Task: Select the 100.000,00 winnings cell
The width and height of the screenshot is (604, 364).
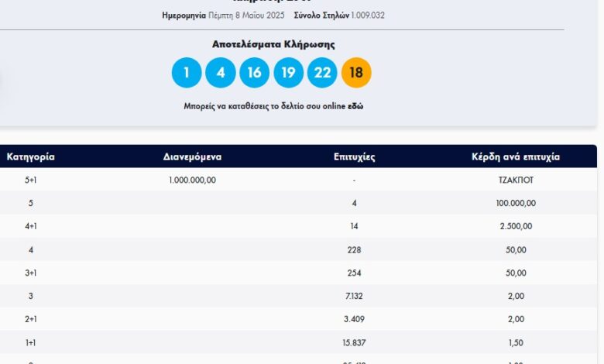Action: point(516,203)
